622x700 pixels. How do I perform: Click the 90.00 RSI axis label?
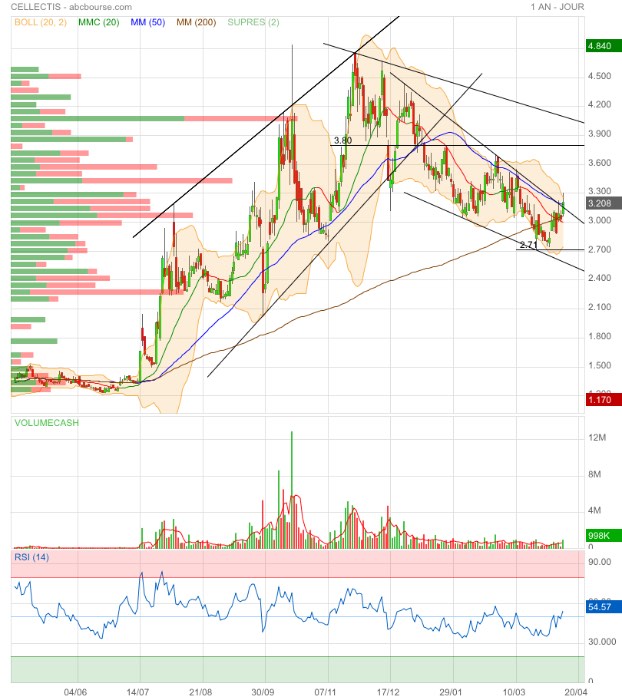pyautogui.click(x=600, y=562)
